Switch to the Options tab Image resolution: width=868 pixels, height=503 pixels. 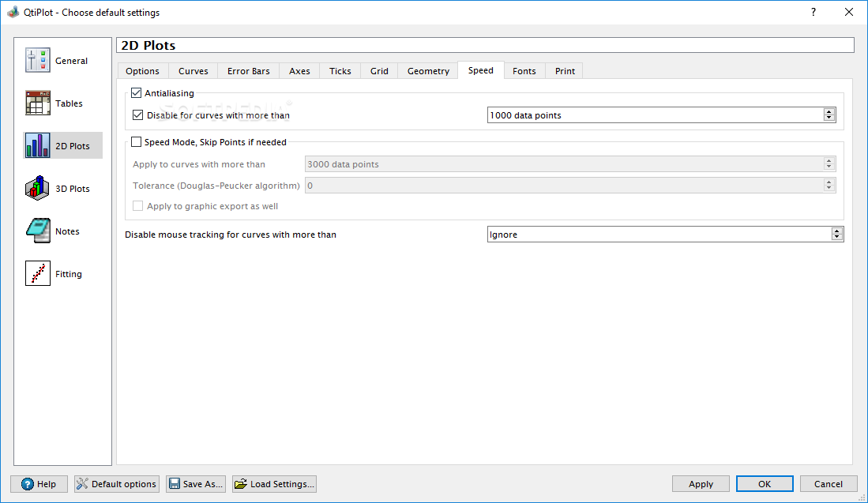(x=142, y=71)
